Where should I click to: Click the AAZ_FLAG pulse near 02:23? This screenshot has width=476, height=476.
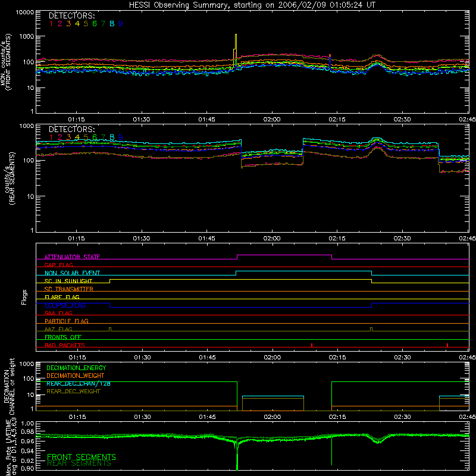(x=371, y=330)
